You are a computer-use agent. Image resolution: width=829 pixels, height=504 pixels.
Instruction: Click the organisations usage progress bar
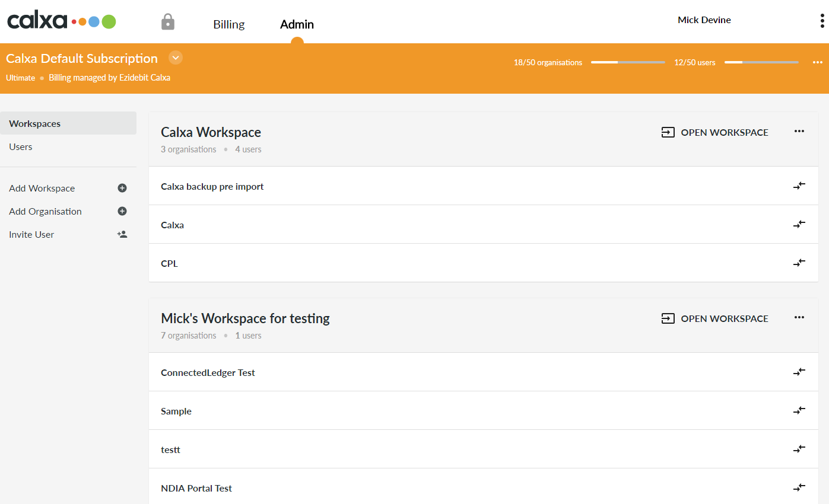coord(628,62)
